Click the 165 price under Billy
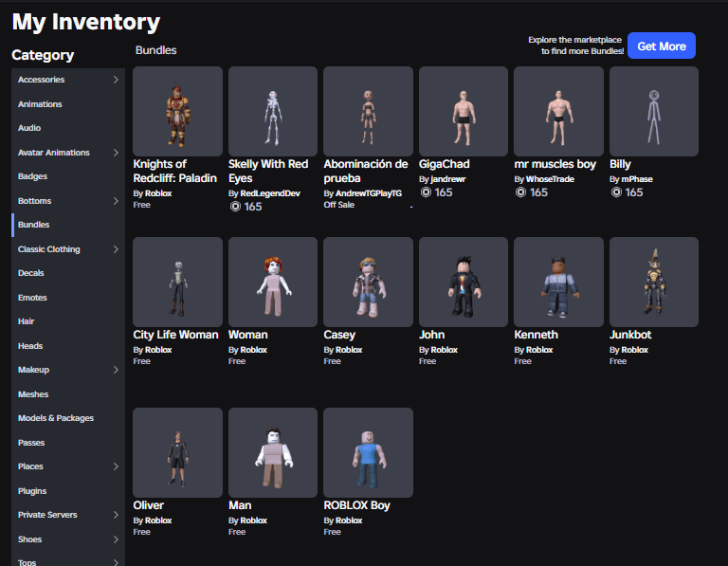The image size is (728, 566). (634, 192)
